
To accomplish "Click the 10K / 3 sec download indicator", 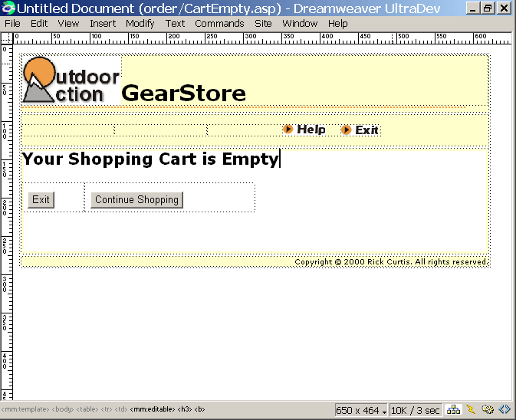I will pyautogui.click(x=416, y=411).
